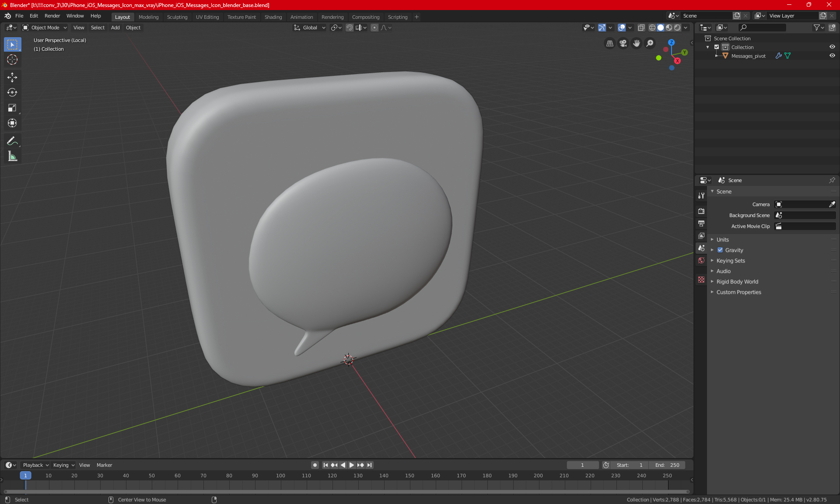Viewport: 840px width, 504px height.
Task: Expand Rigid Body World panel
Action: [737, 282]
